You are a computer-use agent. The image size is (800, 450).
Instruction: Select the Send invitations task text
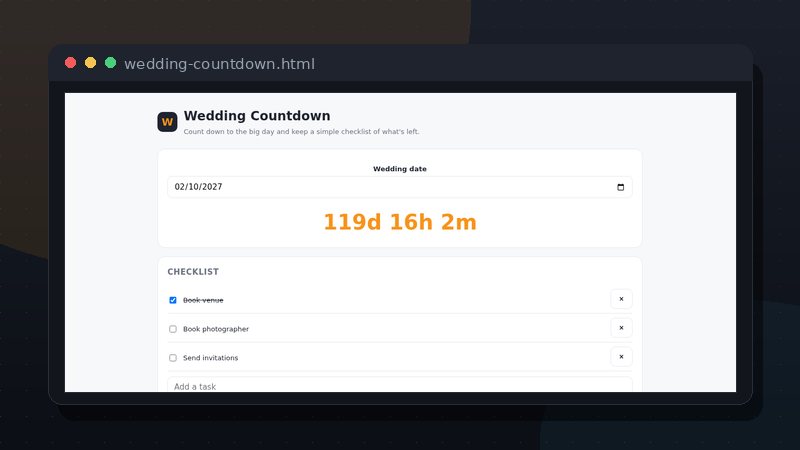210,358
